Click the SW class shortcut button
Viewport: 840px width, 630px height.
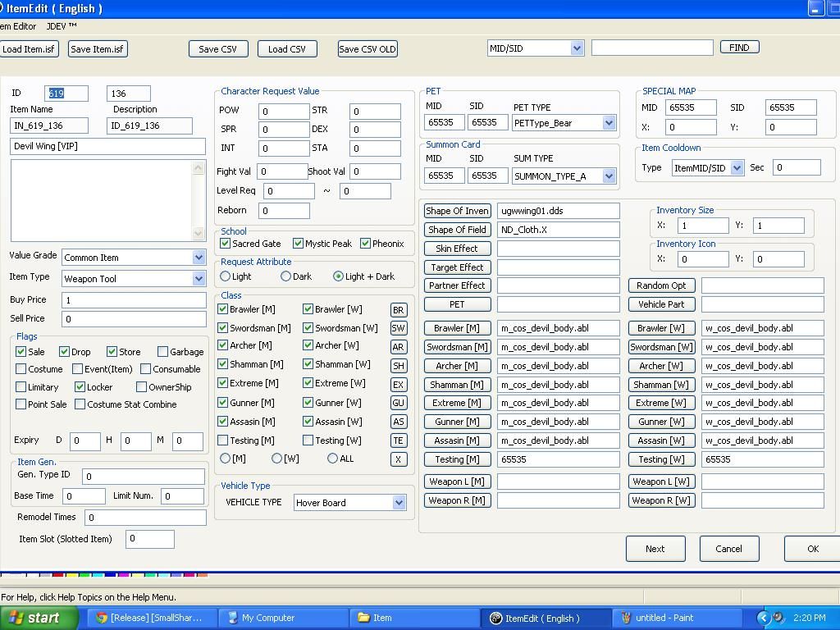pos(398,328)
